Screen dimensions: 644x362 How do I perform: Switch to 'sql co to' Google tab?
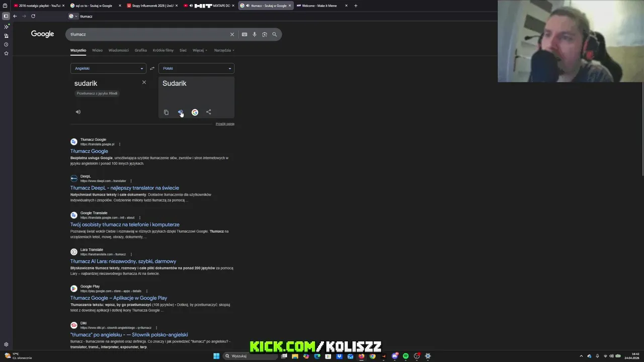pos(95,6)
